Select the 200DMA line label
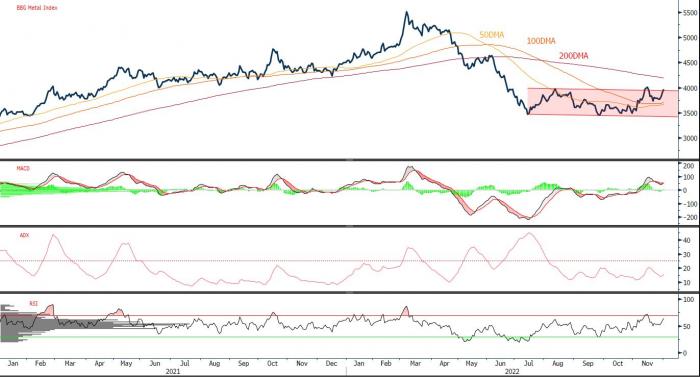 (x=574, y=56)
